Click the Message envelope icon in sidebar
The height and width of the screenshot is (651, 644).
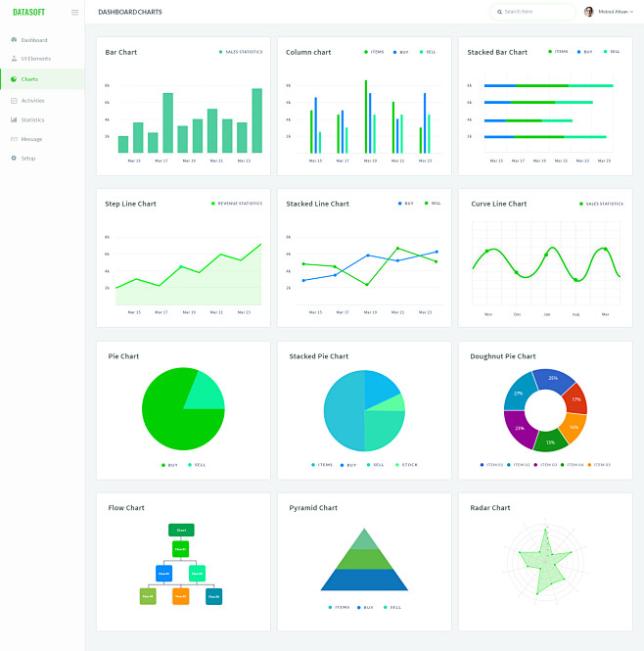[x=14, y=139]
